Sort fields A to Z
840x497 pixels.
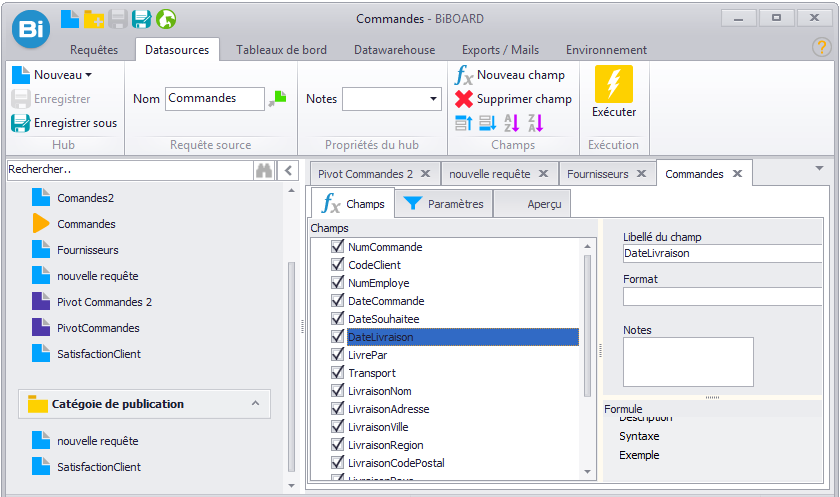coord(512,123)
